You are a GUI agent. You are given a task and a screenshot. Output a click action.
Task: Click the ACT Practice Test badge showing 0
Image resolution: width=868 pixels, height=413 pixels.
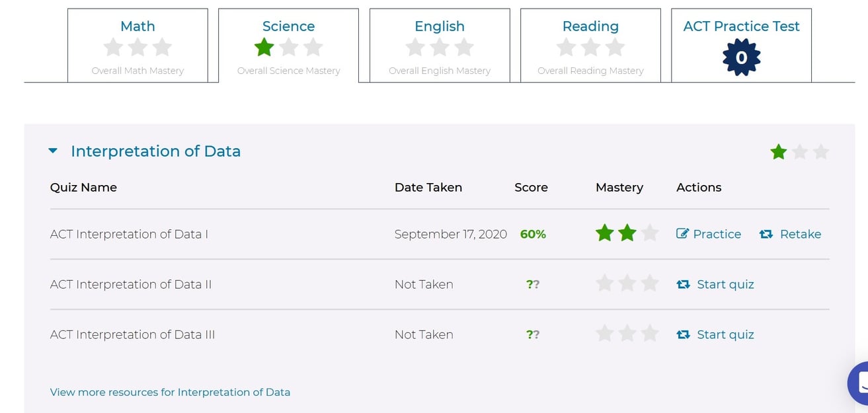(741, 56)
